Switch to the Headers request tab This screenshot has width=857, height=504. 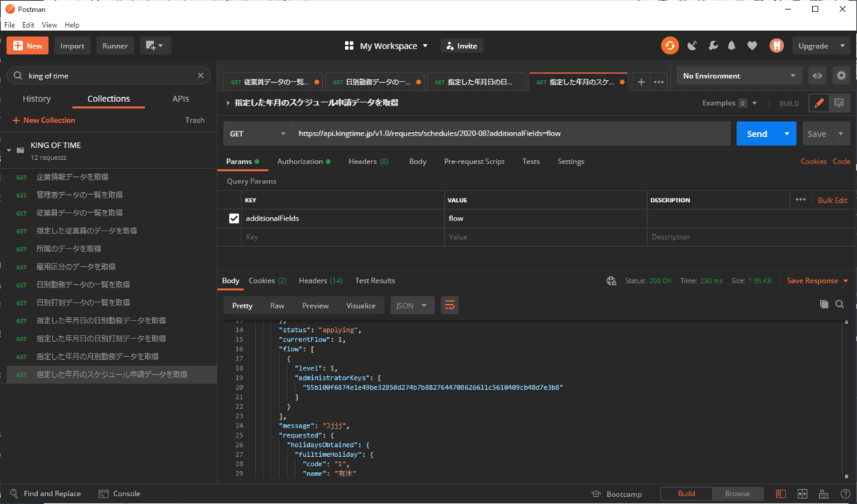(368, 161)
